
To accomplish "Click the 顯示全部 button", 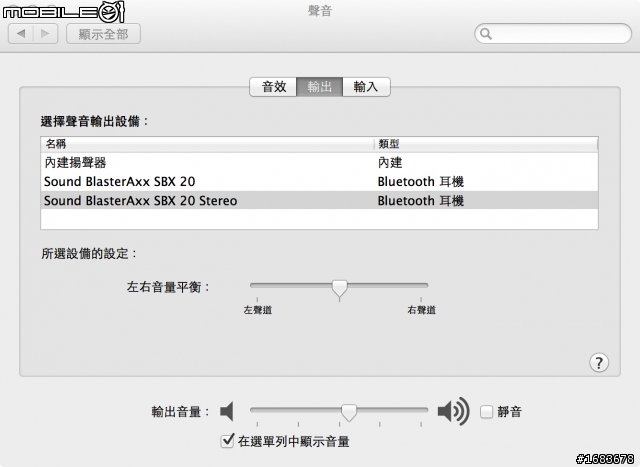I will pyautogui.click(x=104, y=34).
